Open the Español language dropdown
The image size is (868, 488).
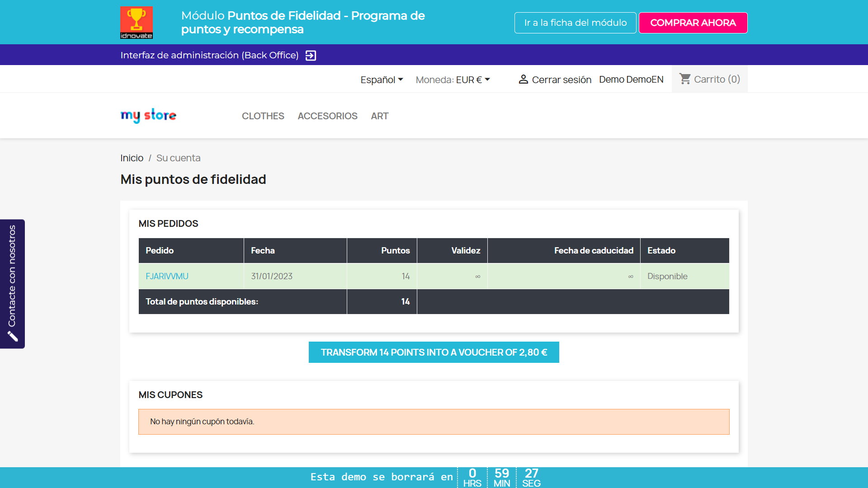click(382, 80)
